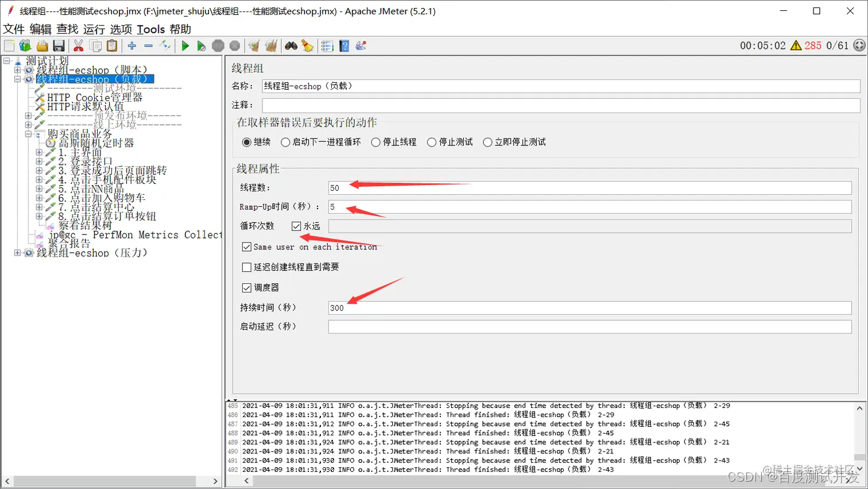Collapse 线程组-ecshop（负载）tree node
868x489 pixels.
click(17, 79)
